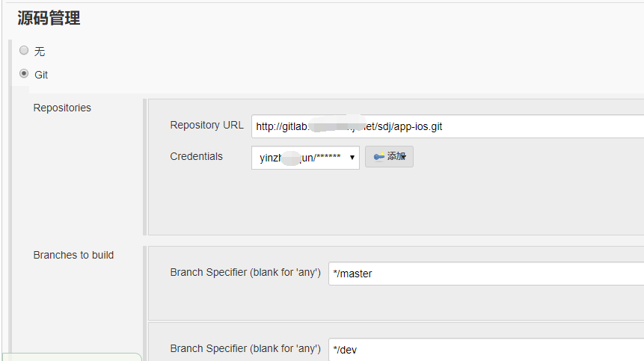Click the Git option label text

point(41,75)
